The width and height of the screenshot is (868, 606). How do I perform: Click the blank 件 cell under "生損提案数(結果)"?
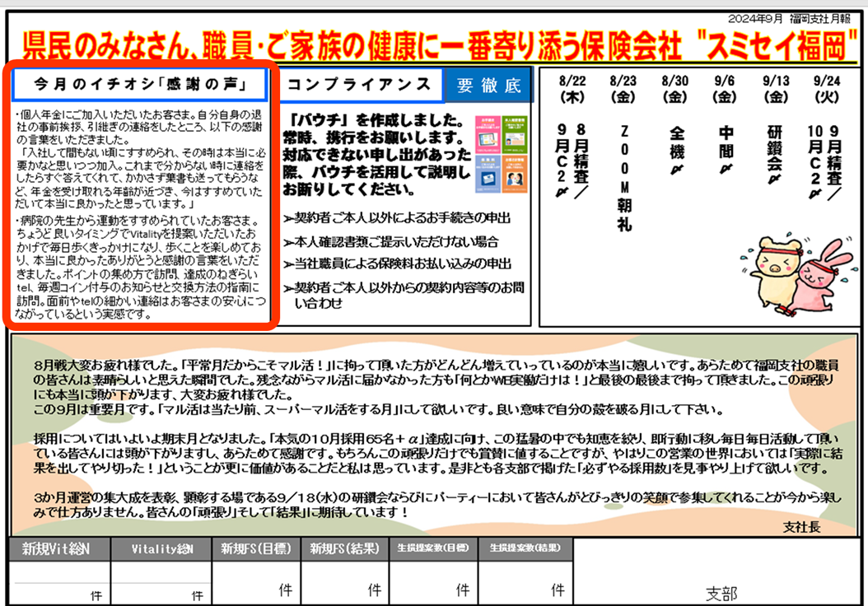click(525, 583)
